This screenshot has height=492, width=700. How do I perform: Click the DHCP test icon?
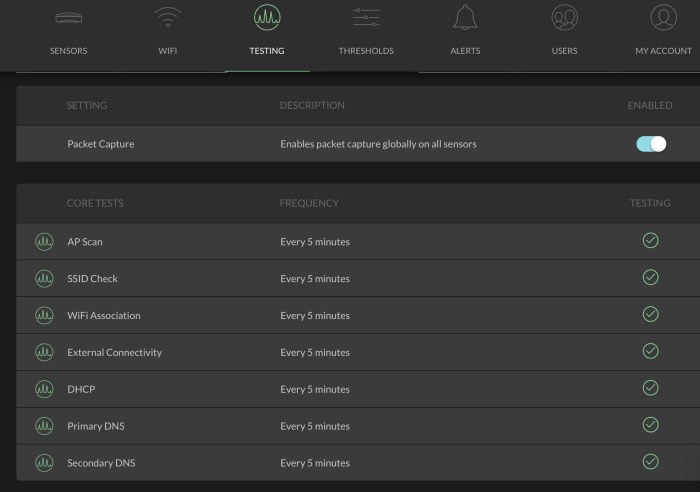point(44,389)
